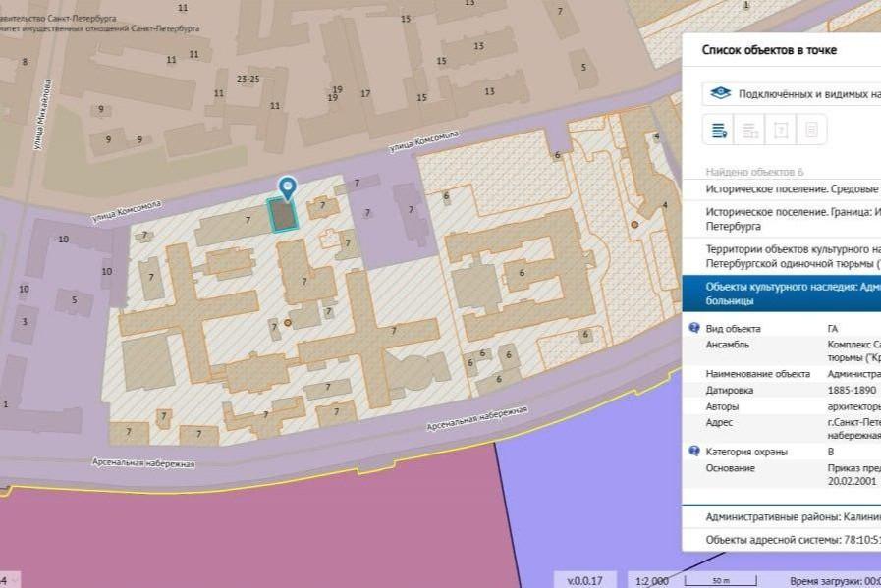881x588 pixels.
Task: Open the document report icon in toolbar
Action: [811, 130]
